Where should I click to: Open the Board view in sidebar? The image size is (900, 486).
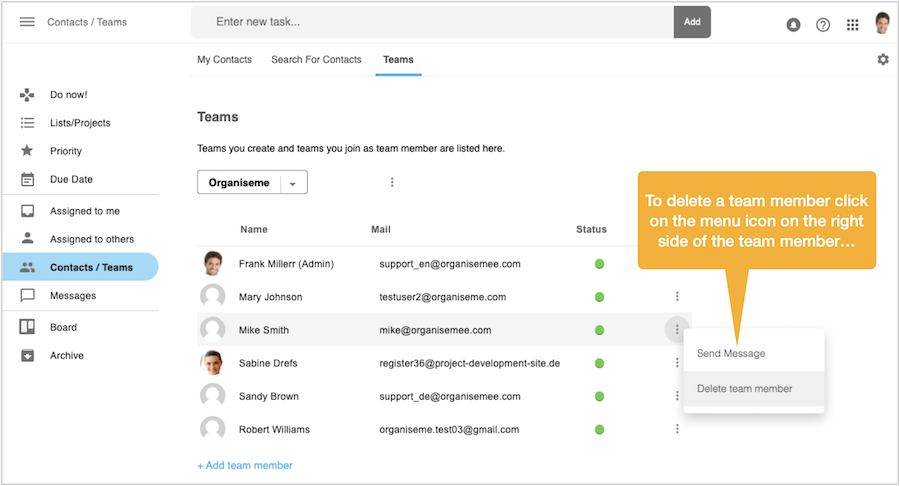(63, 327)
